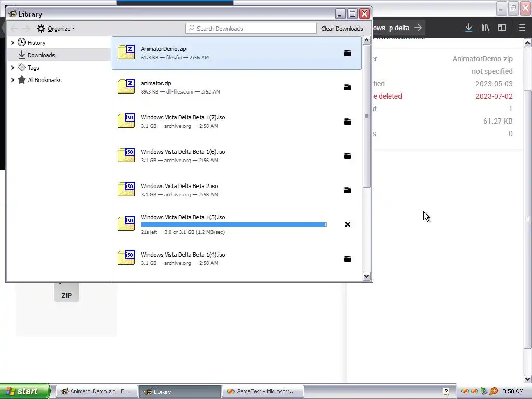Click the Windows Vista Delta Beta 1(4).iso file icon
The width and height of the screenshot is (532, 399).
pyautogui.click(x=126, y=258)
